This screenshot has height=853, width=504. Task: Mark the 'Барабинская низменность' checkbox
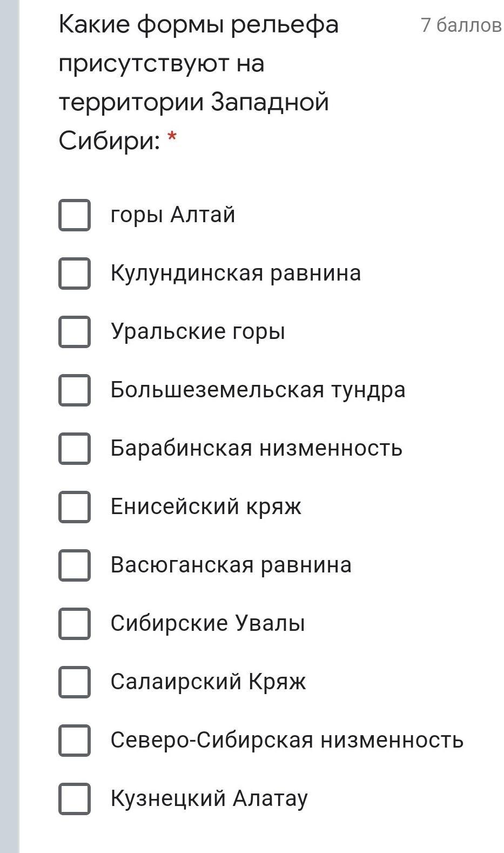tap(75, 448)
